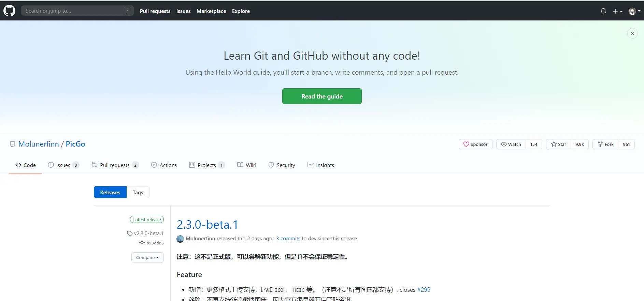644x301 pixels.
Task: Open the Insights tab
Action: click(x=320, y=165)
